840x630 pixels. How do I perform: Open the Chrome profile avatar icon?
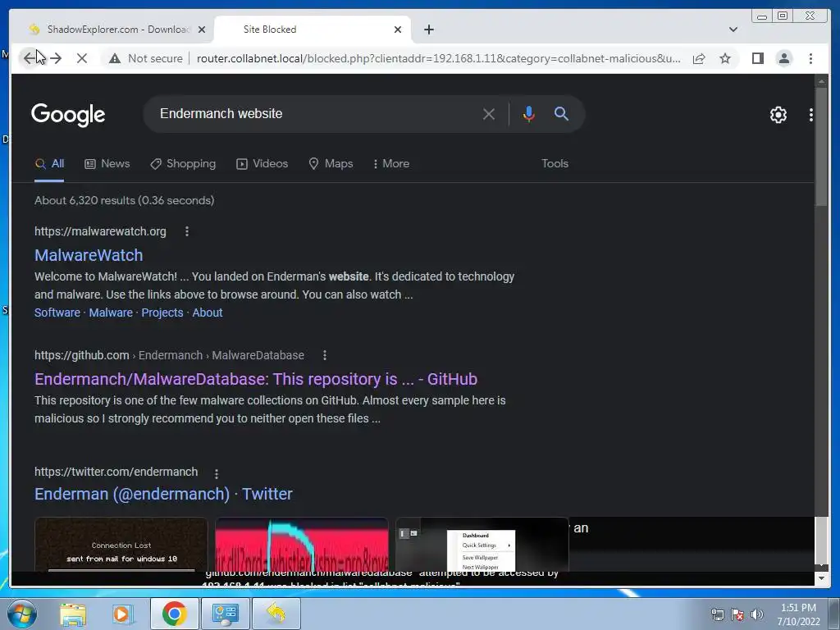pyautogui.click(x=783, y=58)
